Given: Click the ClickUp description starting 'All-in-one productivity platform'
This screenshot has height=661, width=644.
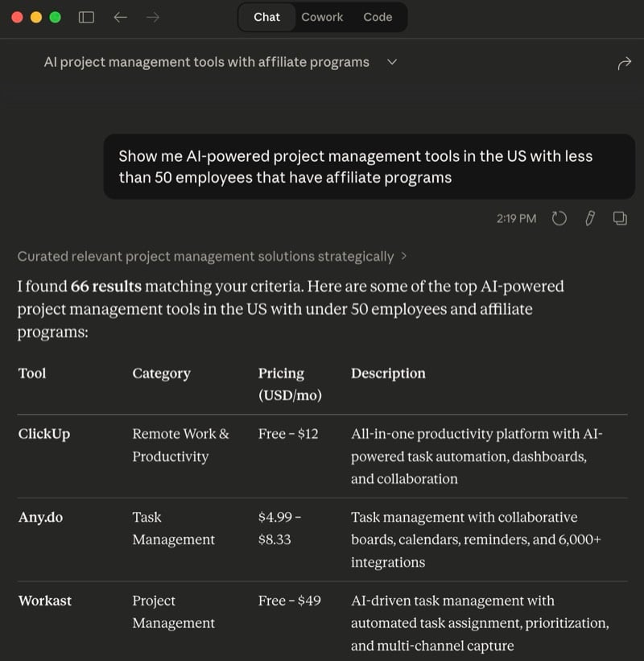Looking at the screenshot, I should coord(477,457).
